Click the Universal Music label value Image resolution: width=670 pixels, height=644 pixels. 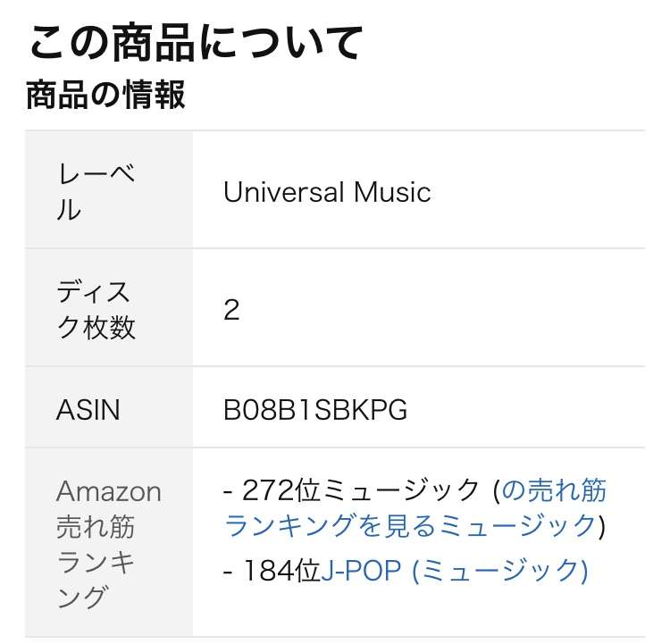[327, 192]
